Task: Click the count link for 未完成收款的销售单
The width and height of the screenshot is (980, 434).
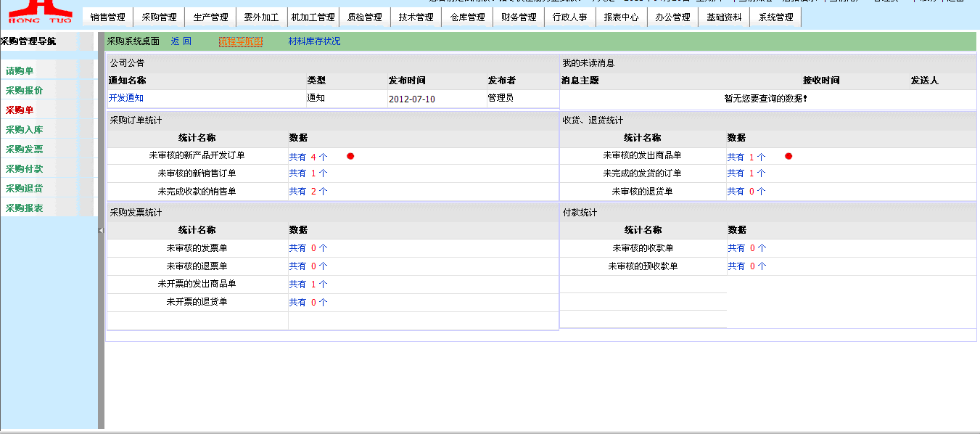Action: pyautogui.click(x=308, y=192)
